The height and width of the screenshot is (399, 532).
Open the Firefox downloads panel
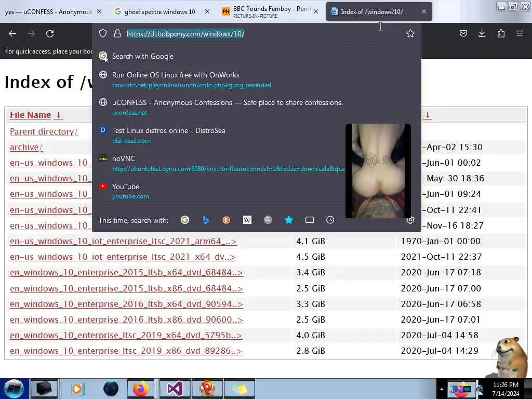click(482, 33)
